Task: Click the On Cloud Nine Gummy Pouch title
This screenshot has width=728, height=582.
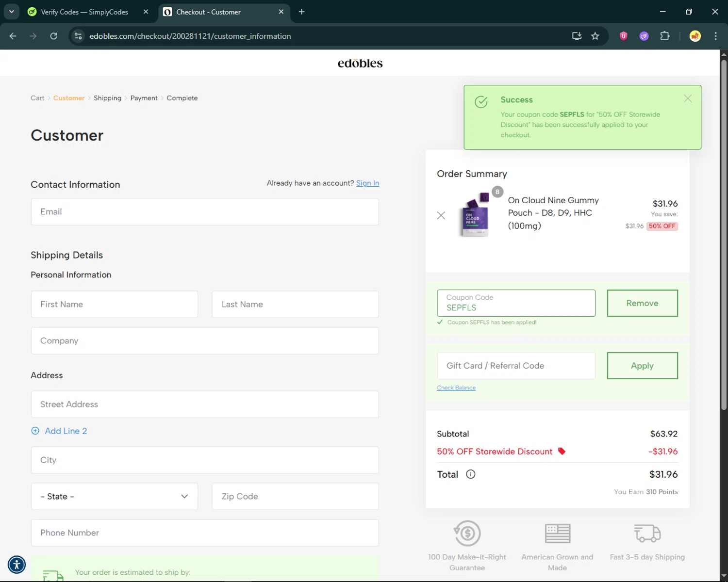Action: [x=553, y=213]
